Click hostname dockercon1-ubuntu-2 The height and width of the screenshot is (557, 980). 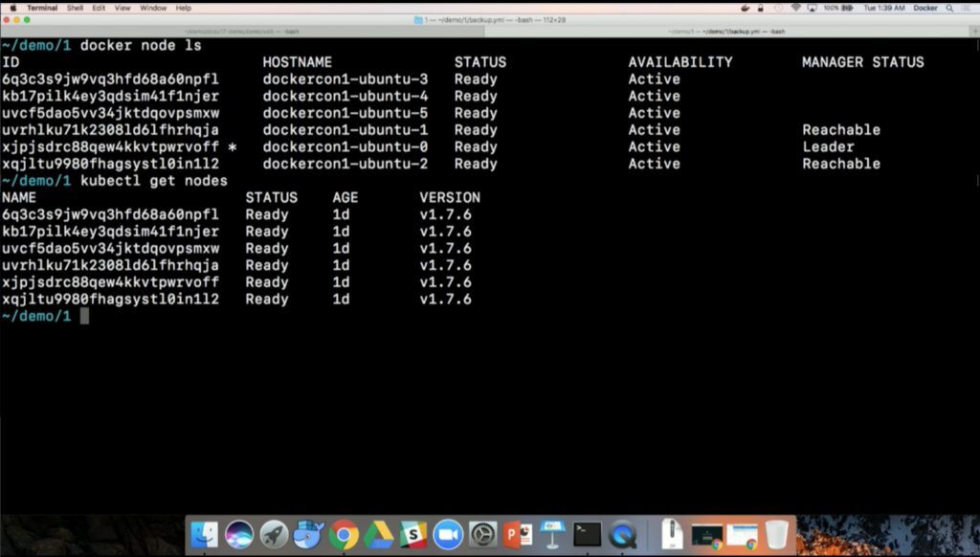pyautogui.click(x=345, y=164)
